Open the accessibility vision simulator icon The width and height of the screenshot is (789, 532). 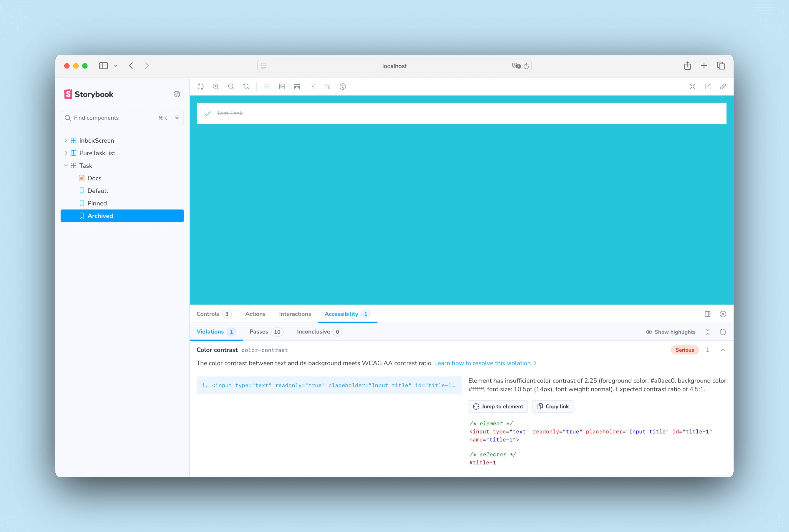(x=343, y=86)
